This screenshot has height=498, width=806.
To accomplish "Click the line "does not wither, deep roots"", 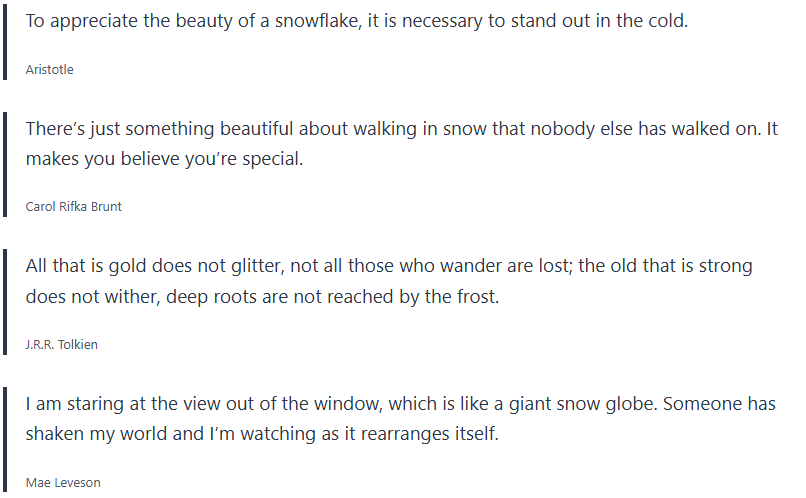I will click(261, 297).
